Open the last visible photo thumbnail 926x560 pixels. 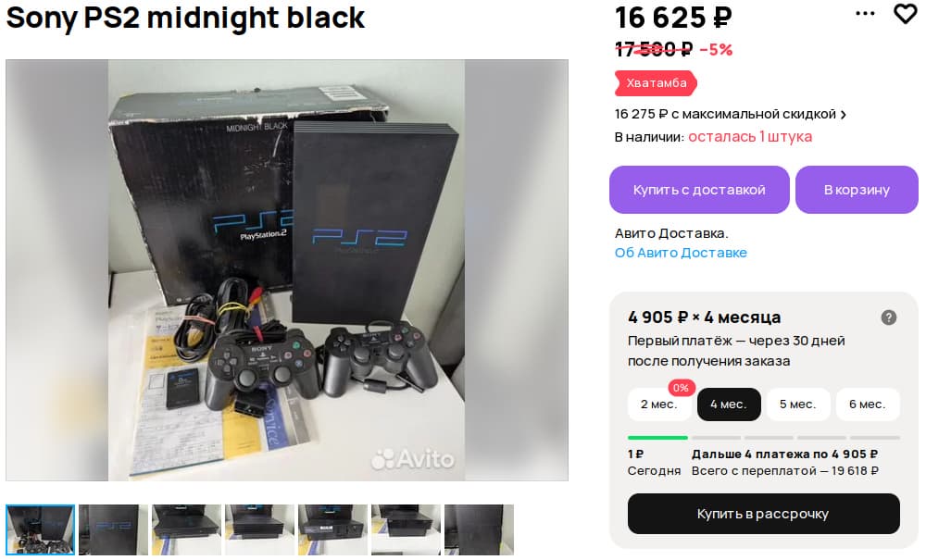[x=479, y=529]
